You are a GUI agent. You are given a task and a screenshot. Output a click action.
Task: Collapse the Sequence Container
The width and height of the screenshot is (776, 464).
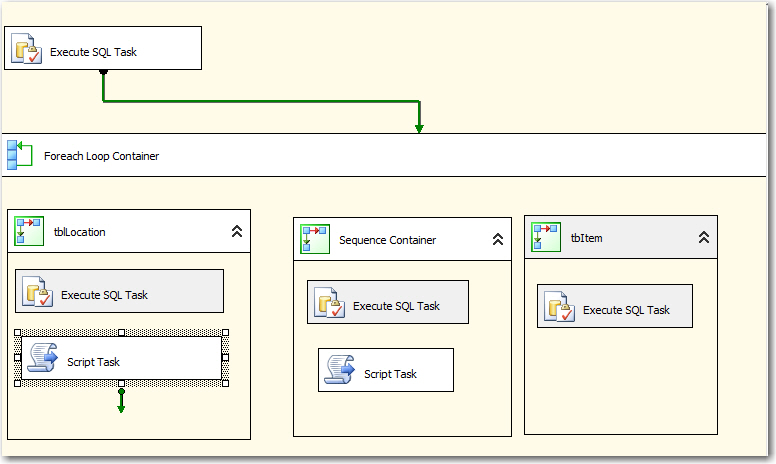pyautogui.click(x=498, y=239)
